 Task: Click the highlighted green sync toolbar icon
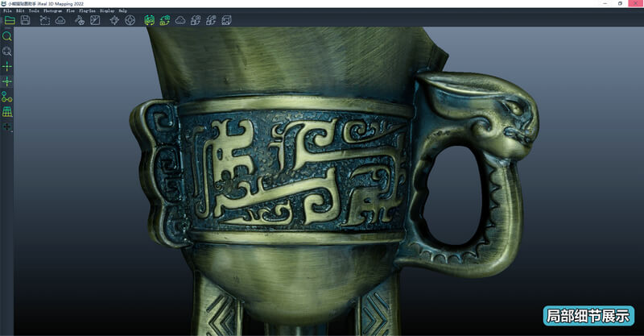[x=150, y=20]
